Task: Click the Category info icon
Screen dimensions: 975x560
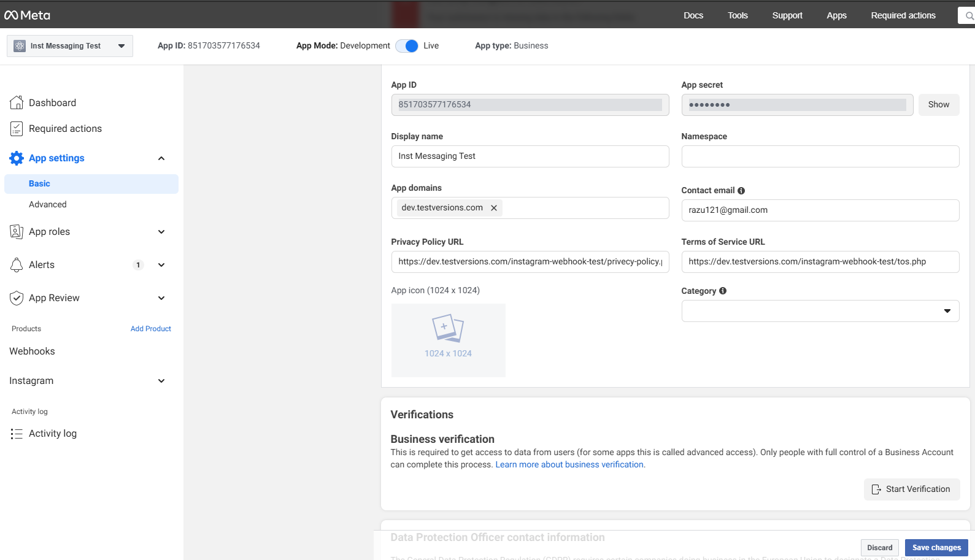Action: point(723,291)
